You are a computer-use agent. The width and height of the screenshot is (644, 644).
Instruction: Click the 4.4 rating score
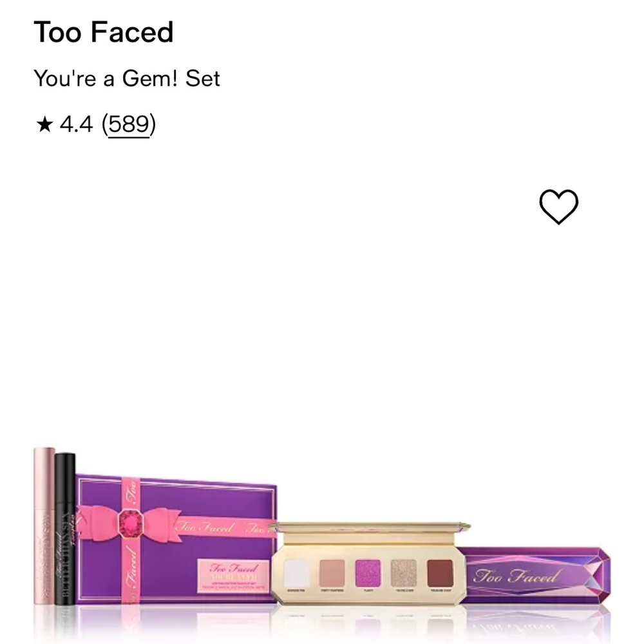click(77, 123)
